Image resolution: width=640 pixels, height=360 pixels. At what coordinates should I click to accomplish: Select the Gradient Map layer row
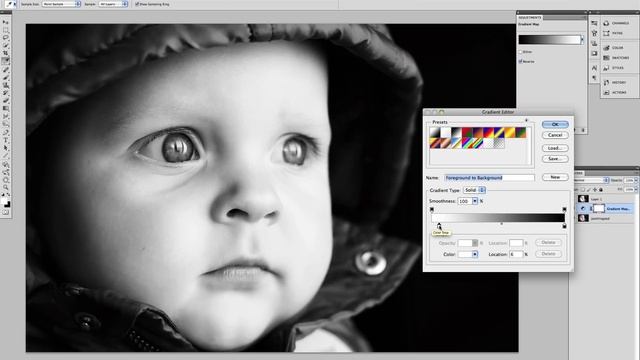pyautogui.click(x=604, y=209)
